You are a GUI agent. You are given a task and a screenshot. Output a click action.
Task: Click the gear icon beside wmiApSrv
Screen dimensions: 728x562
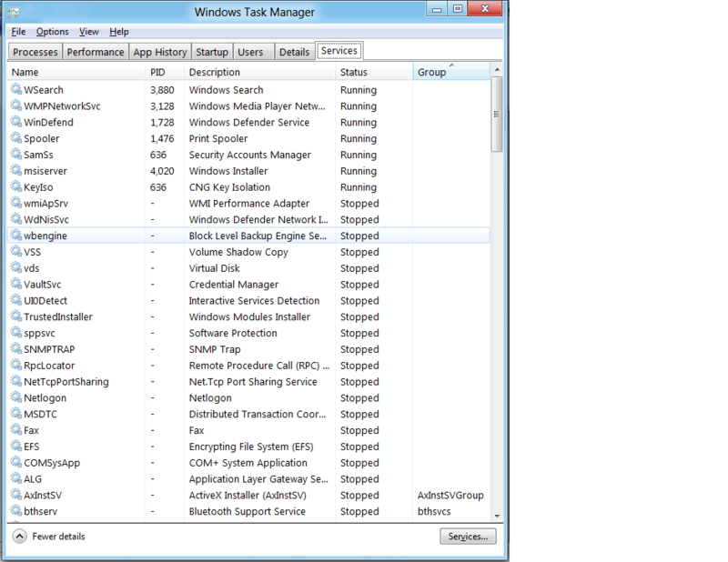[x=16, y=203]
